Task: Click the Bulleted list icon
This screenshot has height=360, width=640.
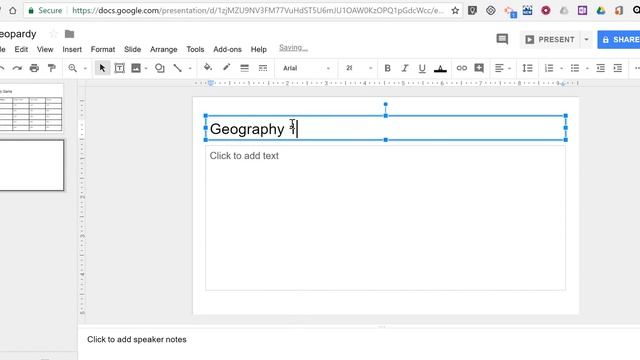Action: click(575, 68)
